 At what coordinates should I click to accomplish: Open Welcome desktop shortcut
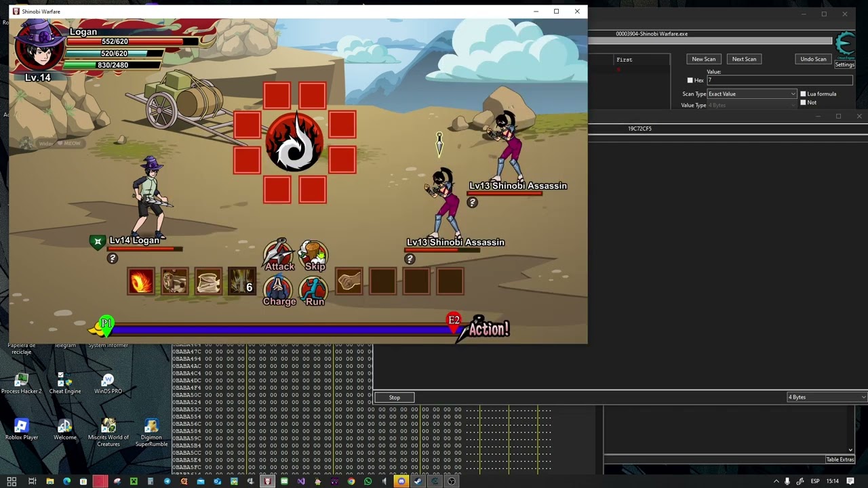coord(64,430)
